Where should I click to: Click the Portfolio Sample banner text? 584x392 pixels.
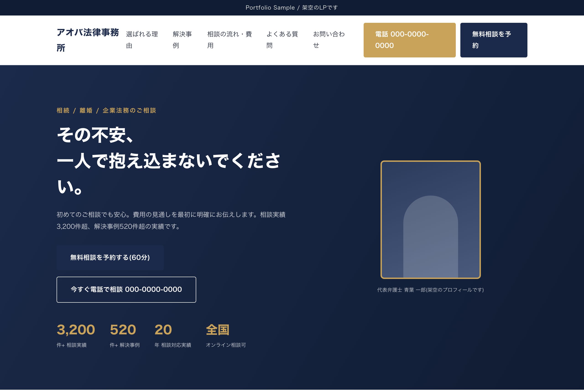point(292,8)
